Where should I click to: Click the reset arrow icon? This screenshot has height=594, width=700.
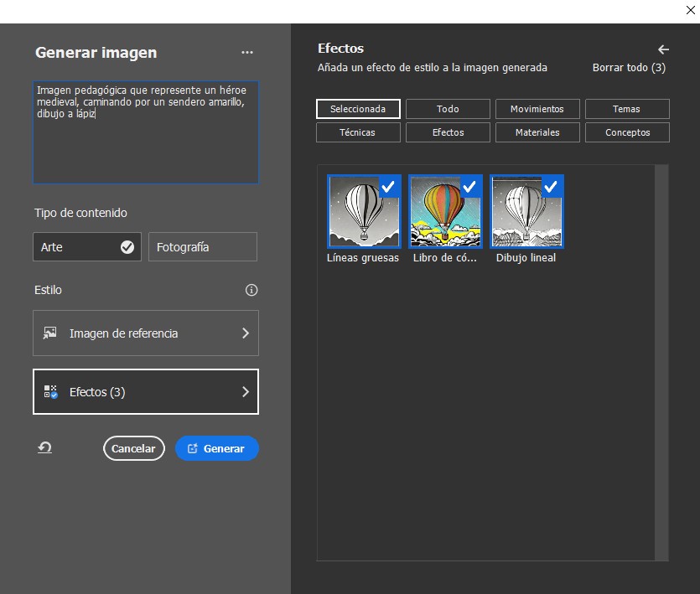(44, 448)
